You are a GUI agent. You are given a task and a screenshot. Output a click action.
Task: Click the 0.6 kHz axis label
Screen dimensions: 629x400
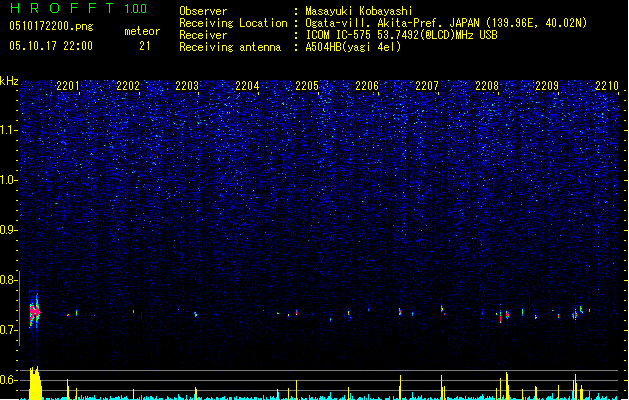pyautogui.click(x=9, y=380)
